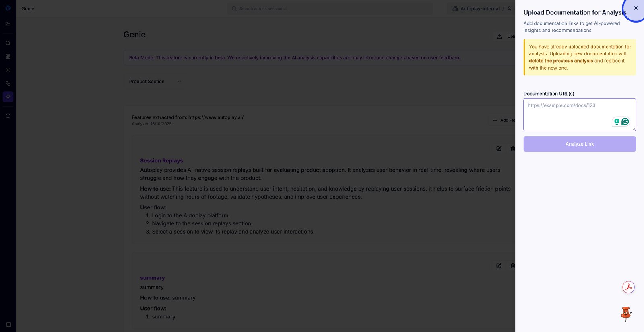Click the Analyze Link button

point(579,144)
